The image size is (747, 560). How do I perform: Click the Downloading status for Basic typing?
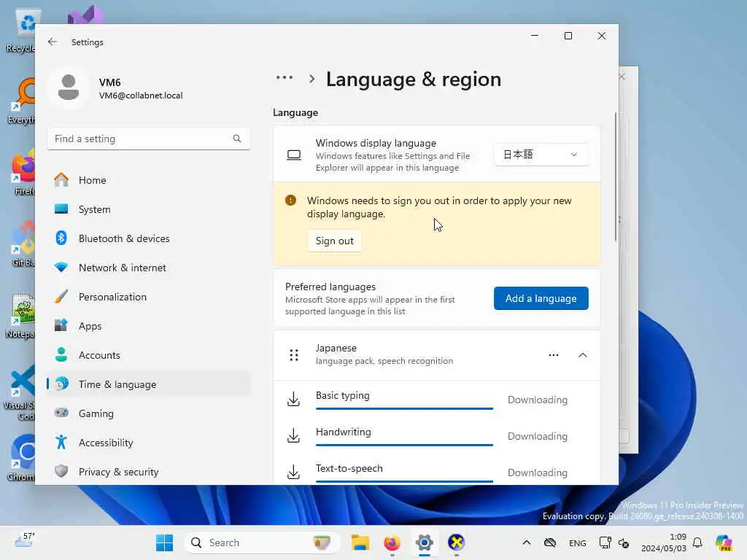[538, 400]
